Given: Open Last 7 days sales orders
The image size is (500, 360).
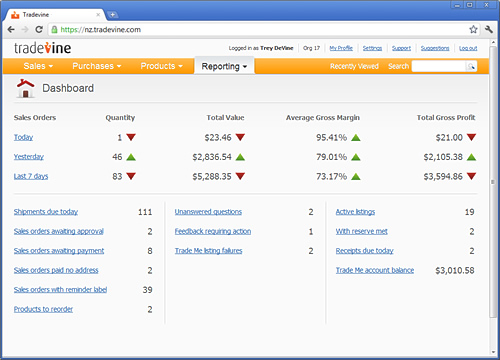Looking at the screenshot, I should pos(31,176).
